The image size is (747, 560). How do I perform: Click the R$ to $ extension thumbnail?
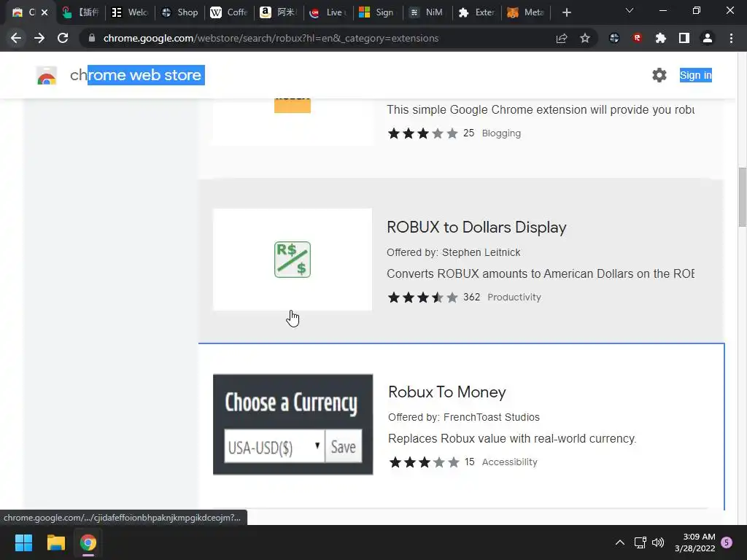(293, 260)
